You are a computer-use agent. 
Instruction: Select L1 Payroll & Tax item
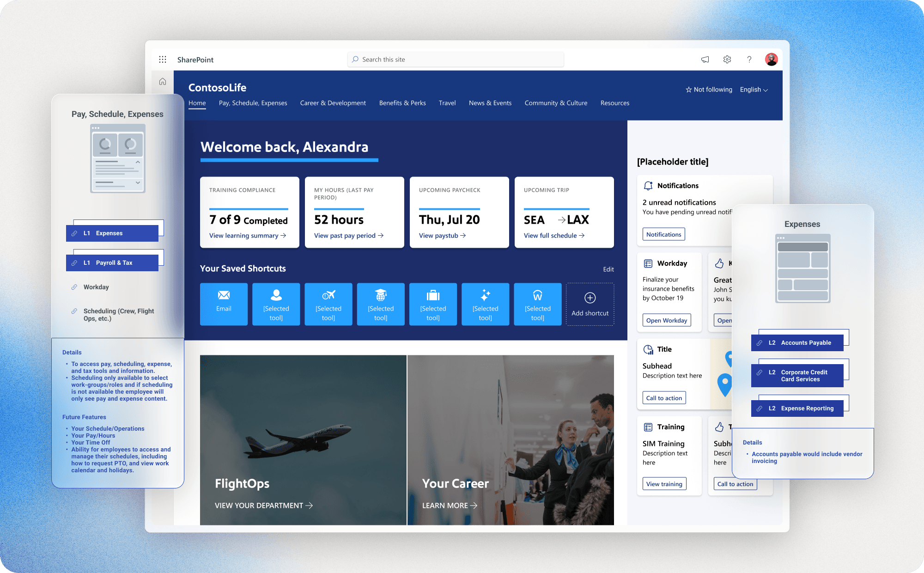112,263
